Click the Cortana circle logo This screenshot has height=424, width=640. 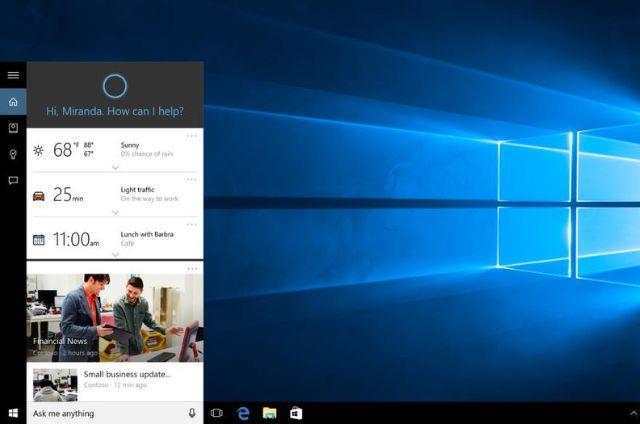point(115,86)
